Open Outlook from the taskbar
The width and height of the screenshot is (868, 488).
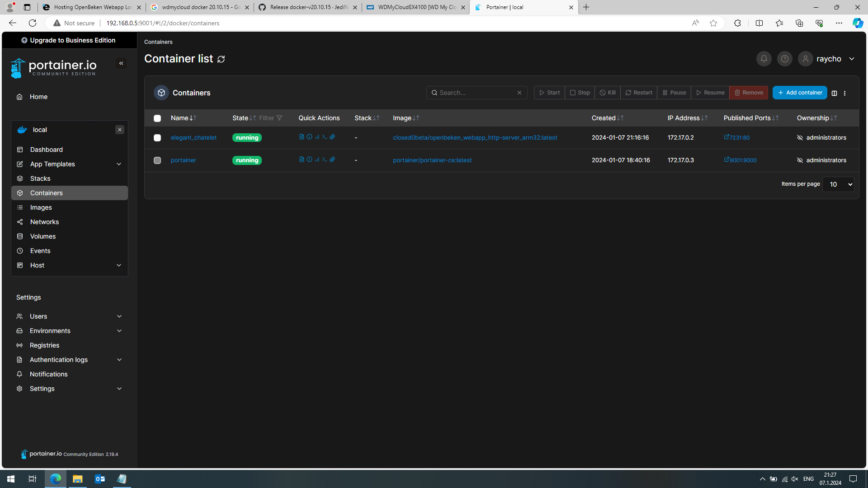pyautogui.click(x=100, y=479)
